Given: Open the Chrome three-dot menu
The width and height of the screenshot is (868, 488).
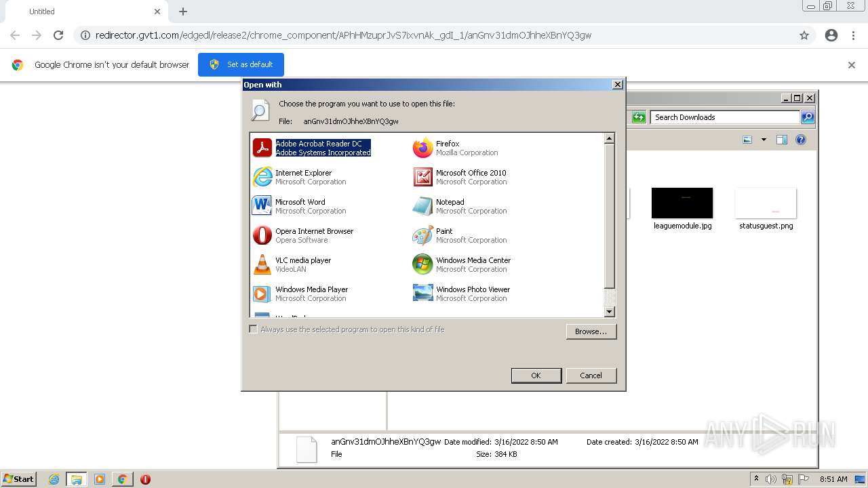Looking at the screenshot, I should tap(853, 35).
